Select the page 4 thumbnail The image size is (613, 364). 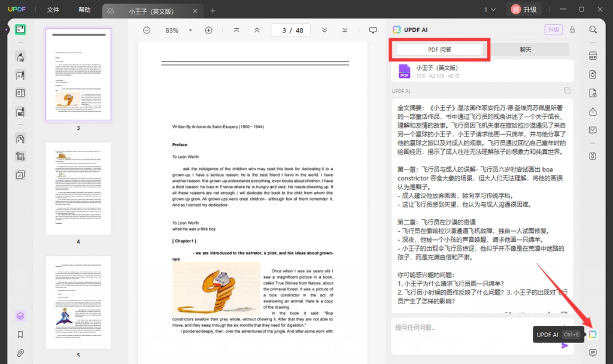pos(78,189)
